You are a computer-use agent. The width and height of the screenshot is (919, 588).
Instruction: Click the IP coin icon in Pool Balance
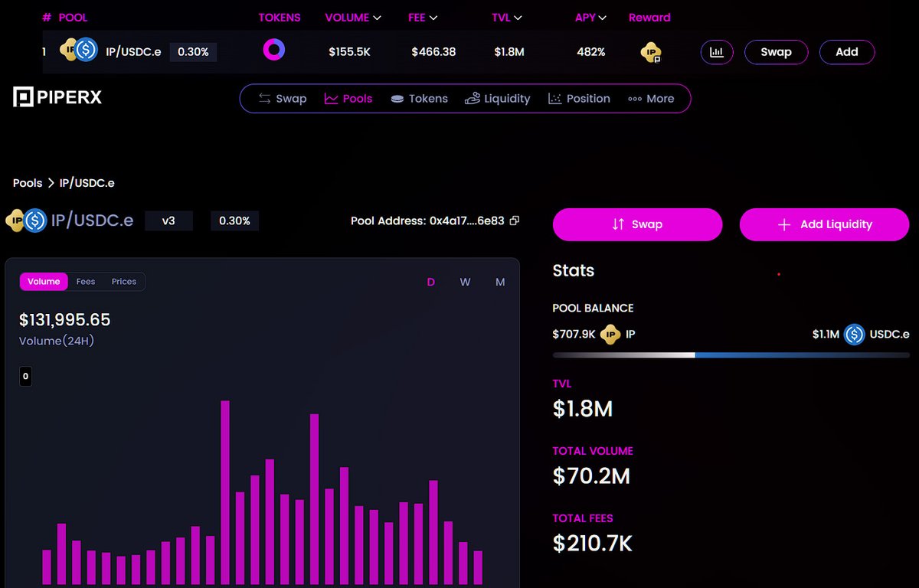610,334
